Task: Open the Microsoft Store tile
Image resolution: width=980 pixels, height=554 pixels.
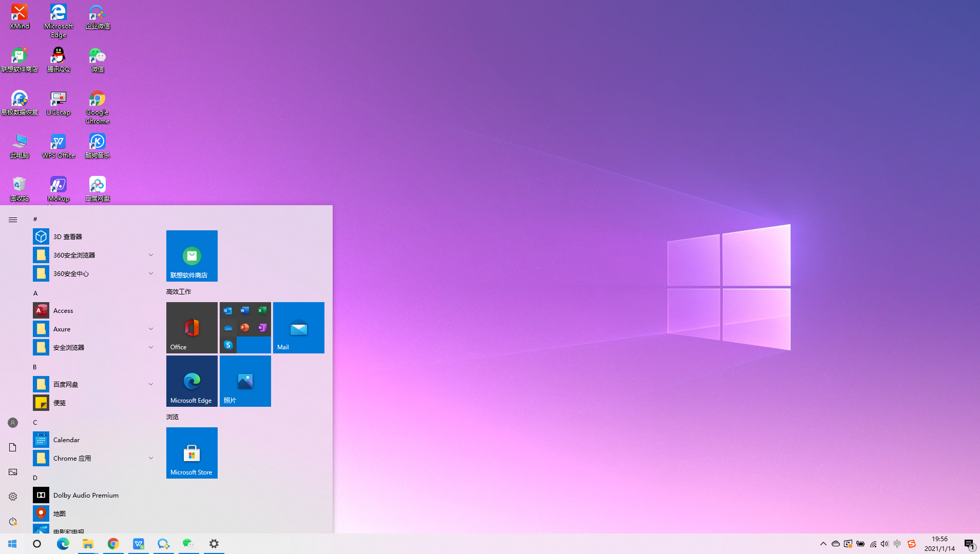Action: (192, 453)
